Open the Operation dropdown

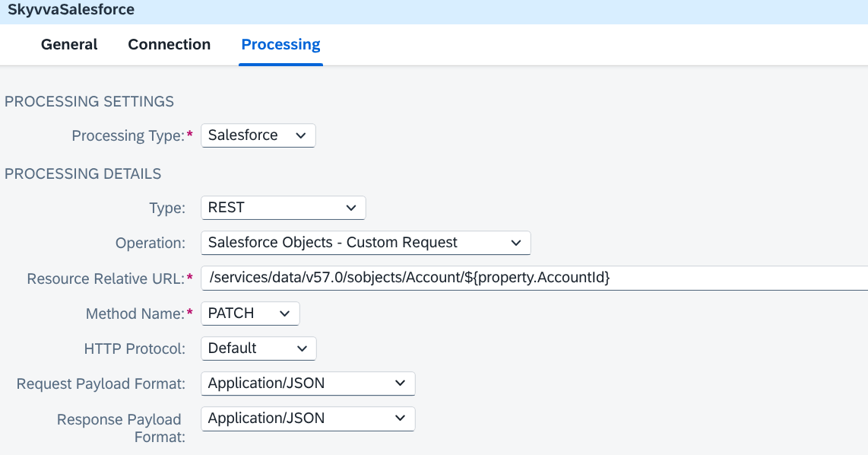(x=366, y=243)
